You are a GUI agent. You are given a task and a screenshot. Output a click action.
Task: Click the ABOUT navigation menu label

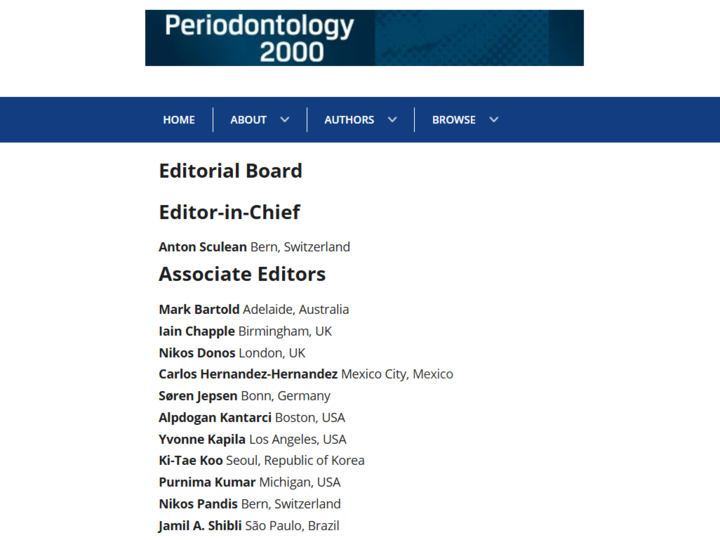pyautogui.click(x=248, y=120)
